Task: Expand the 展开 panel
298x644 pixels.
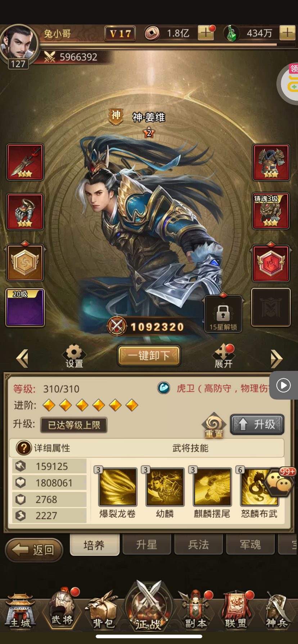Action: point(223,356)
